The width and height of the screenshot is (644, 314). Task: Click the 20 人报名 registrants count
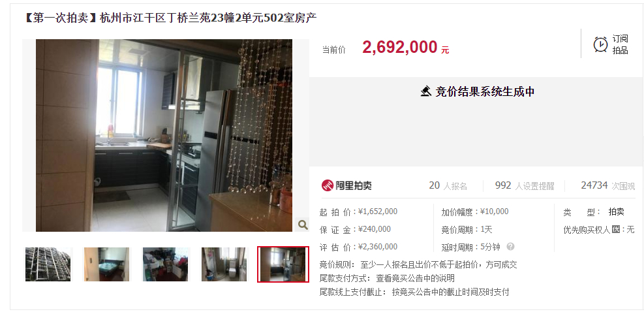448,186
